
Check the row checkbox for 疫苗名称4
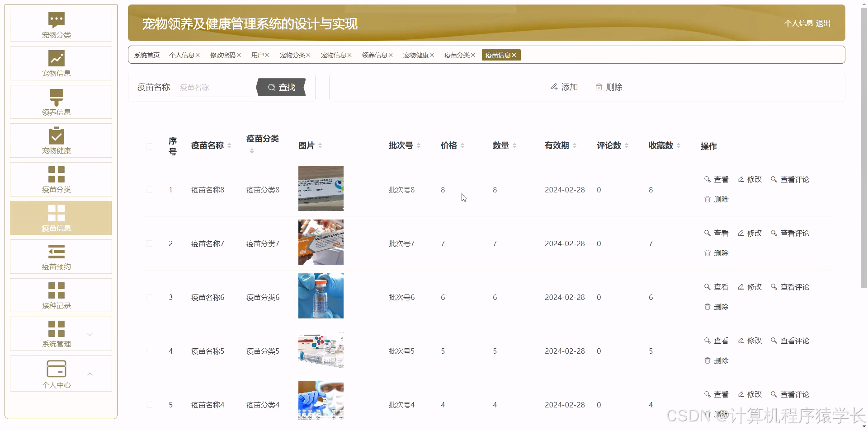[x=149, y=405]
